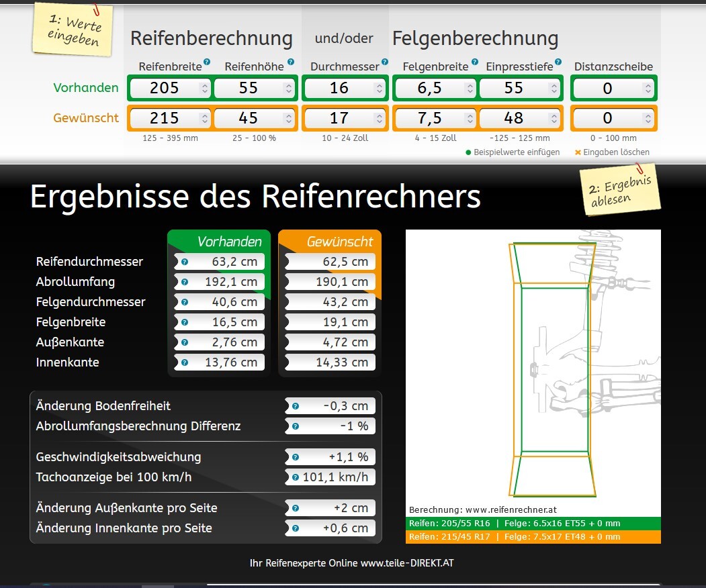Screen dimensions: 706x588
Task: Click the Gewünscht Distanzscheibe input field
Action: (x=607, y=118)
